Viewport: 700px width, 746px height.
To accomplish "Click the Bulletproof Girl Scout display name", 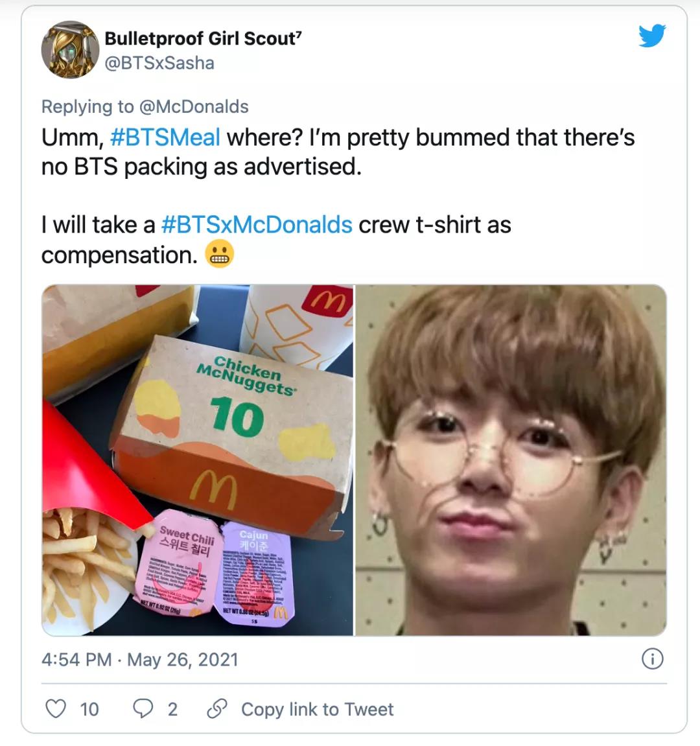I will [x=204, y=39].
